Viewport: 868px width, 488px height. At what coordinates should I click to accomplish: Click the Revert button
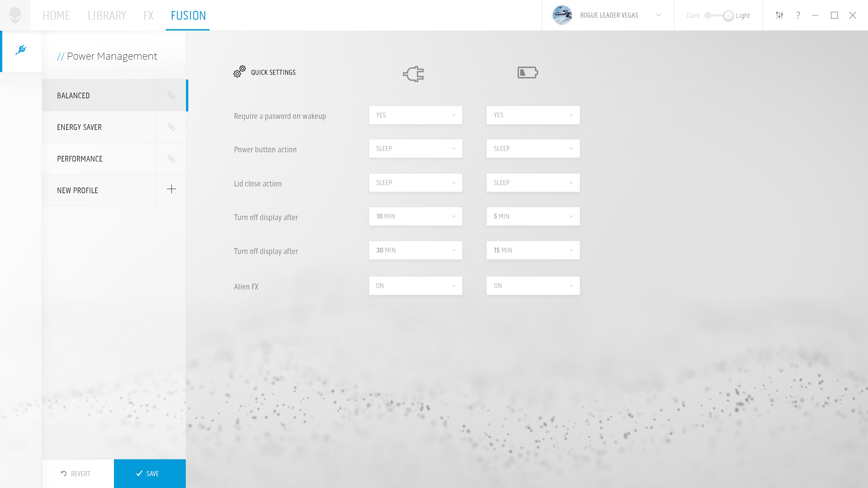(x=76, y=474)
